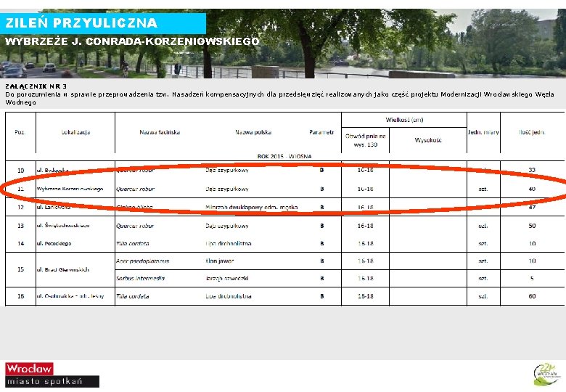The width and height of the screenshot is (566, 392).
Task: Click position number '15'
Action: [x=20, y=269]
